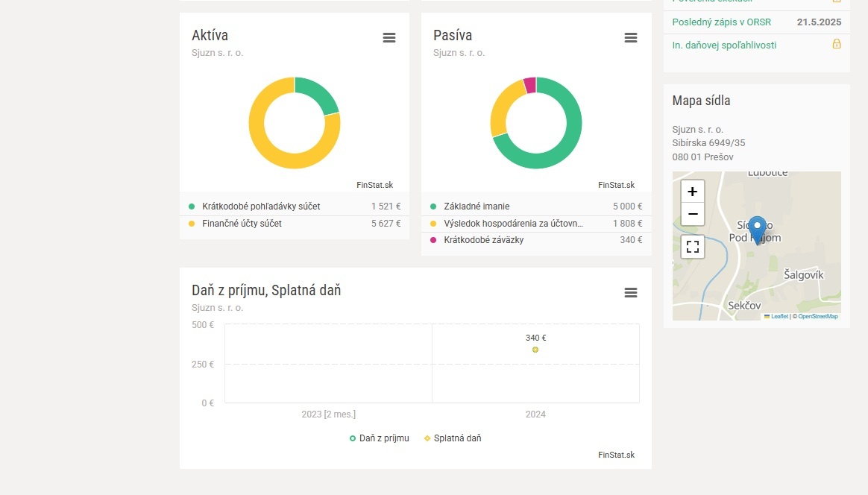This screenshot has width=868, height=495.
Task: Click the Leaflet attribution link
Action: click(779, 317)
